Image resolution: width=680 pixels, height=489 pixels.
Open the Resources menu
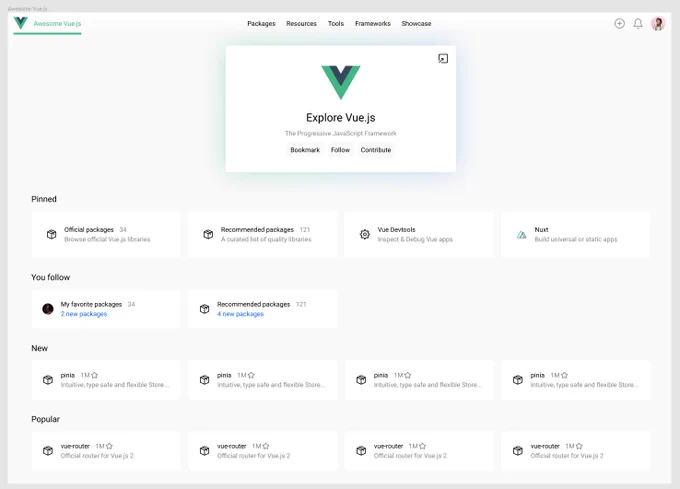click(x=301, y=23)
